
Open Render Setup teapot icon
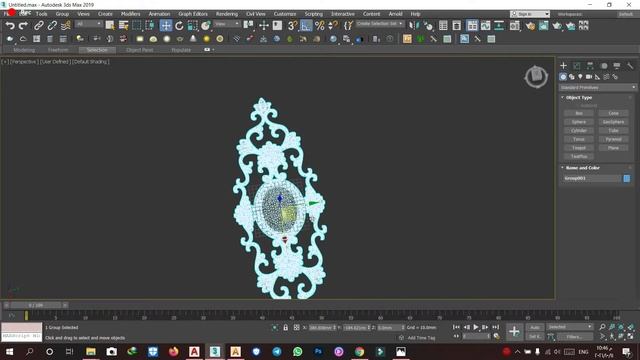pyautogui.click(x=530, y=26)
